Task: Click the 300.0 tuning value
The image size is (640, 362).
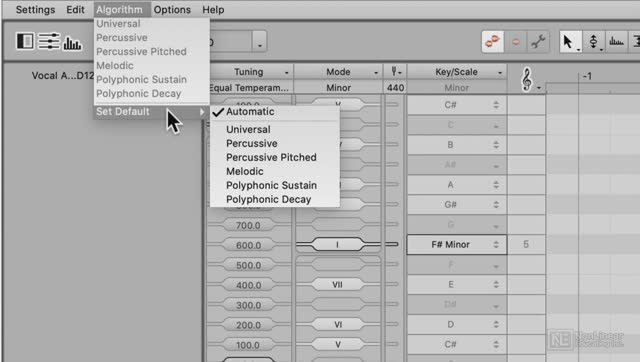Action: (248, 305)
